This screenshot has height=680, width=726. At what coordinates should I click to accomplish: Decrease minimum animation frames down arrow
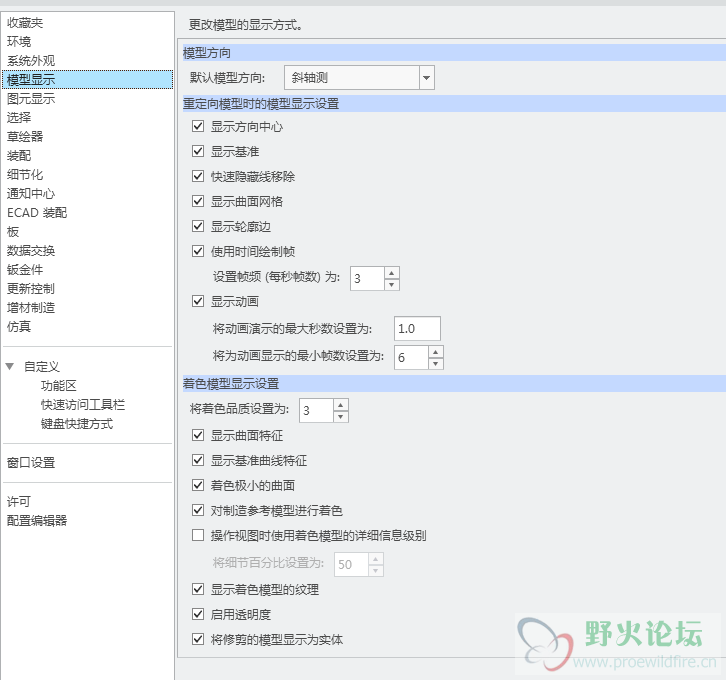pyautogui.click(x=435, y=363)
